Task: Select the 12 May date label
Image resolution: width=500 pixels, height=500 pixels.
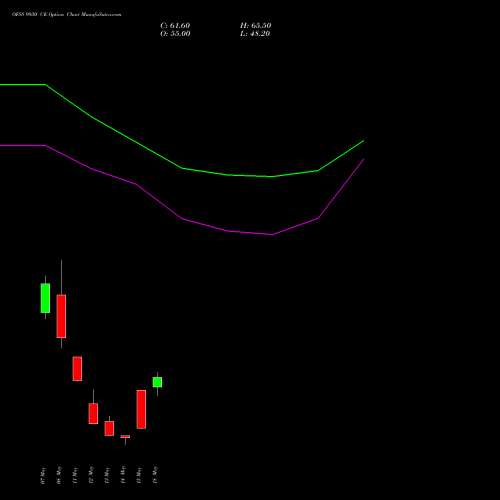Action: pos(91,476)
